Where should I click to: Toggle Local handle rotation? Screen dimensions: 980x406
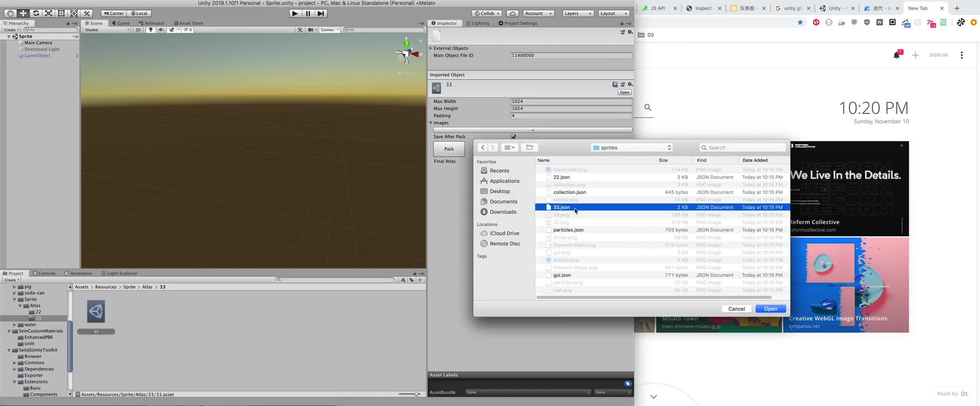point(139,13)
